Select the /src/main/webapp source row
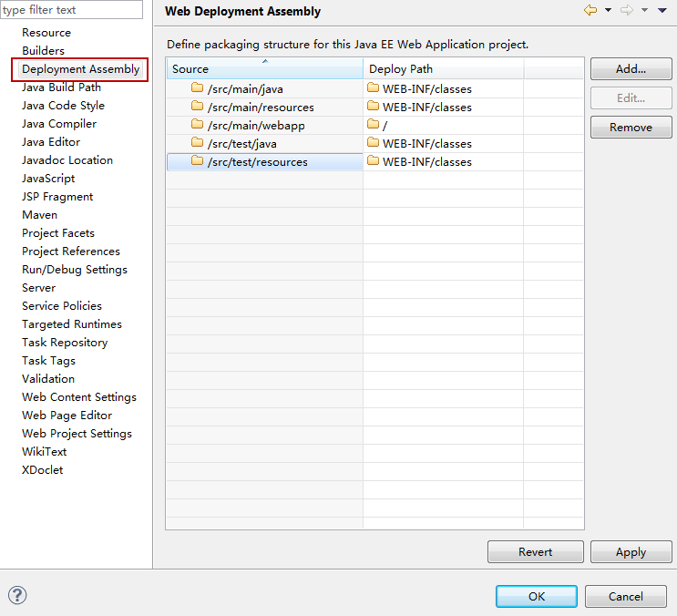Image resolution: width=677 pixels, height=616 pixels. click(x=264, y=125)
